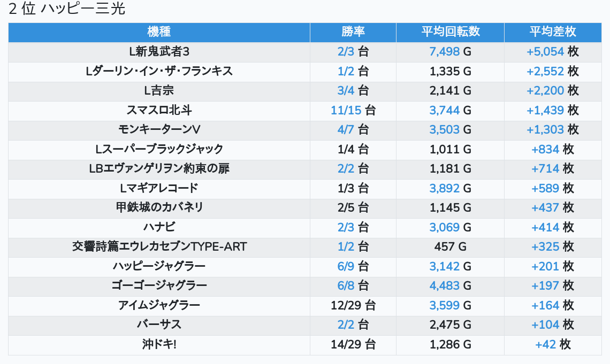Viewport: 610px width, 364px height.
Task: Click the L新鬼武者3 machine name
Action: click(x=159, y=52)
